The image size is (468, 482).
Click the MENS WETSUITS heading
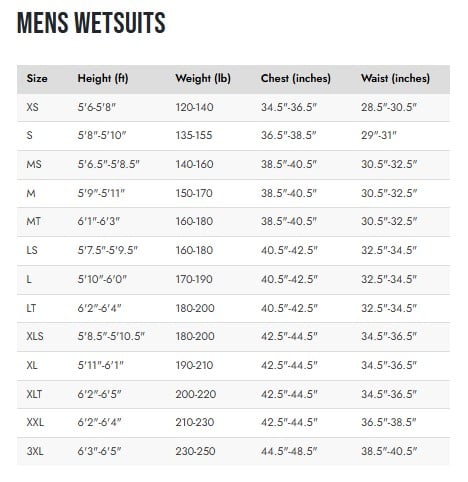pyautogui.click(x=91, y=23)
